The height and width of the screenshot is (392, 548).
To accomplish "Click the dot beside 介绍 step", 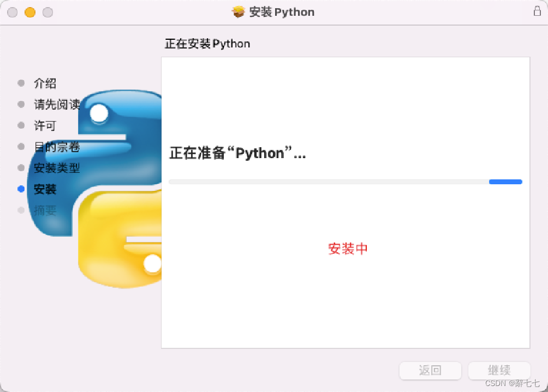I will (x=20, y=83).
